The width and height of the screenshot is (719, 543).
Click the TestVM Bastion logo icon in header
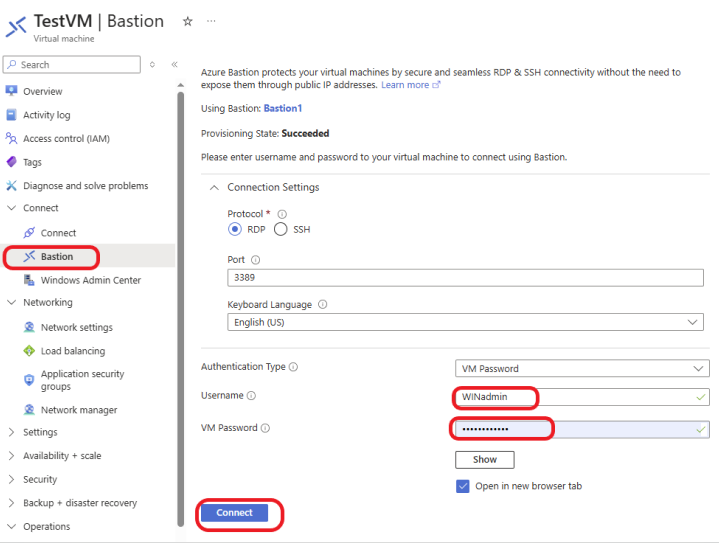tap(16, 27)
